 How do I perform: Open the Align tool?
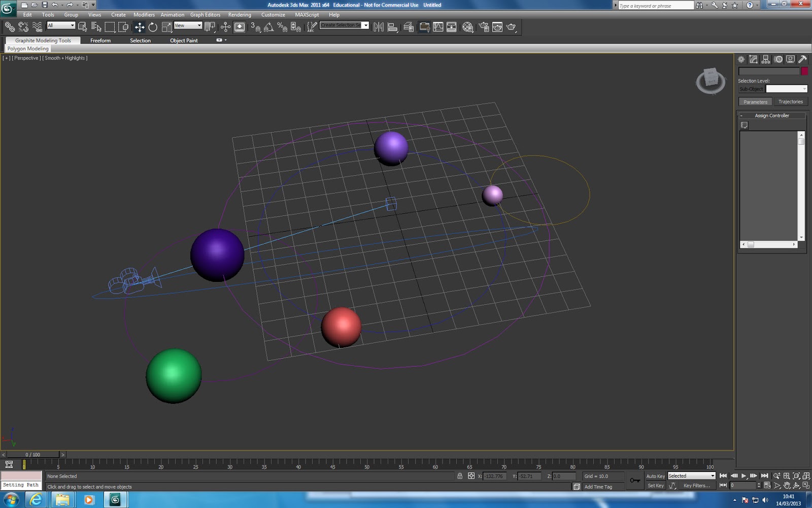392,27
